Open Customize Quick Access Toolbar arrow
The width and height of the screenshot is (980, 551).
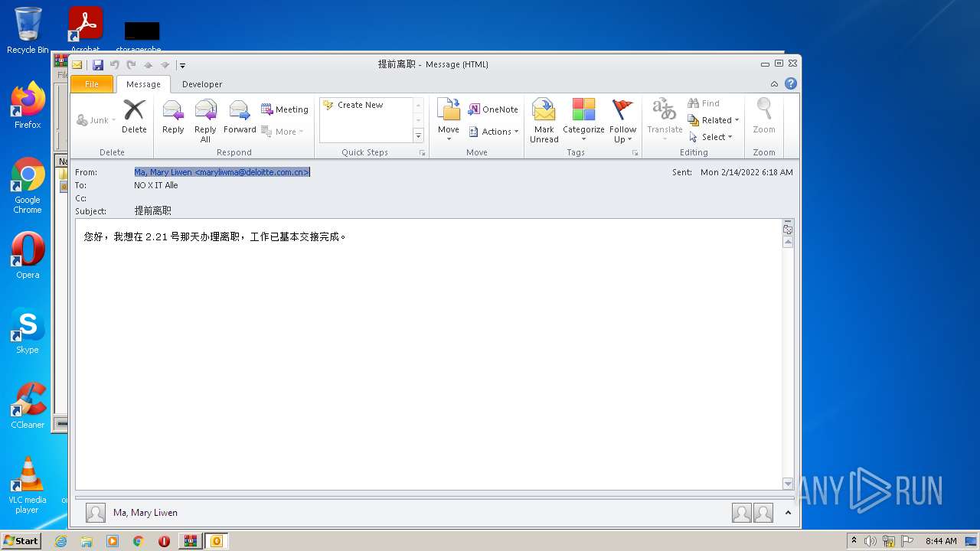click(182, 66)
